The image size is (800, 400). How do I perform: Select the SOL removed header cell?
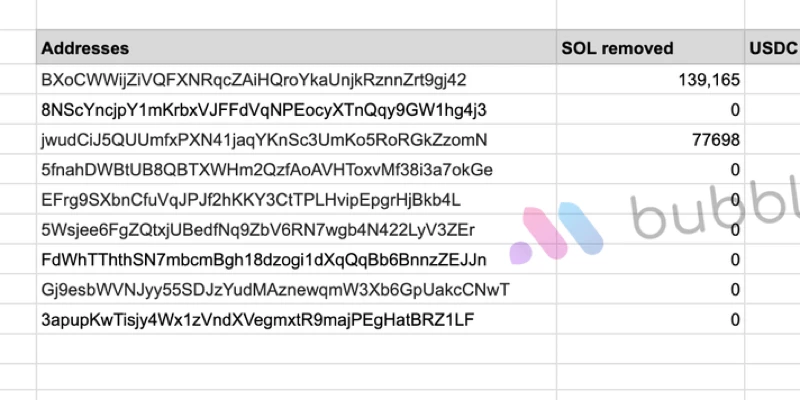[x=650, y=47]
